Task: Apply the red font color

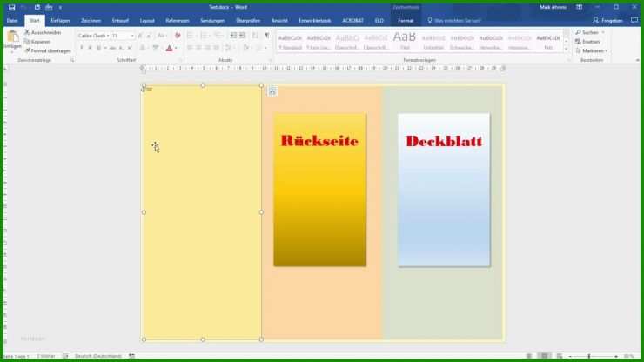Action: pyautogui.click(x=169, y=48)
